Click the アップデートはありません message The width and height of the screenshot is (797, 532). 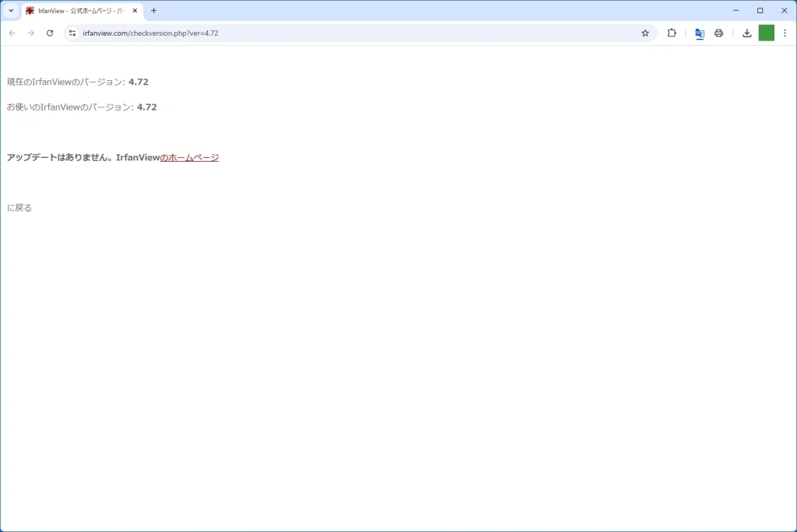pyautogui.click(x=60, y=158)
